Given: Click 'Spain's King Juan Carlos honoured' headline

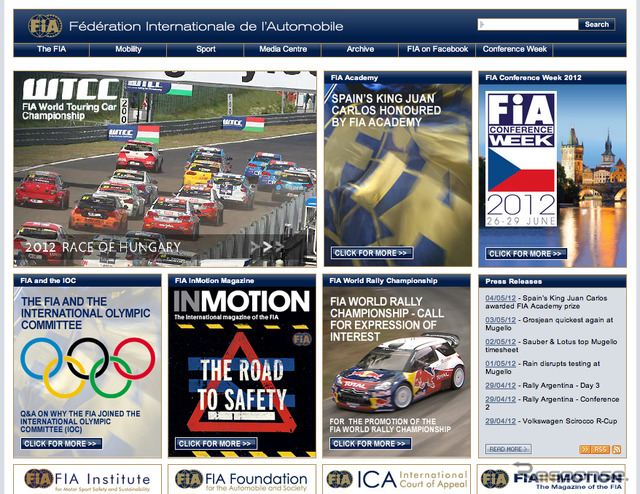Looking at the screenshot, I should [x=386, y=110].
